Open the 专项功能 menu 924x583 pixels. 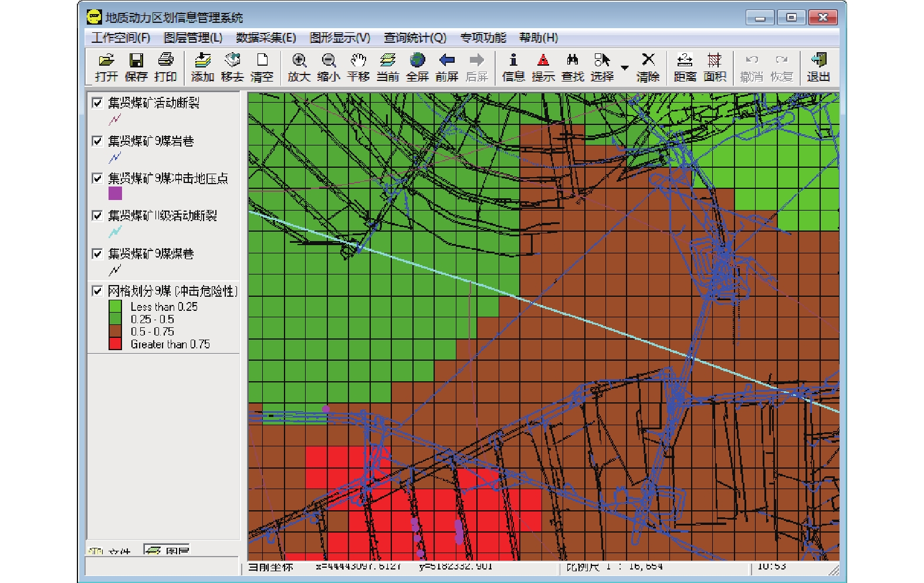point(483,38)
